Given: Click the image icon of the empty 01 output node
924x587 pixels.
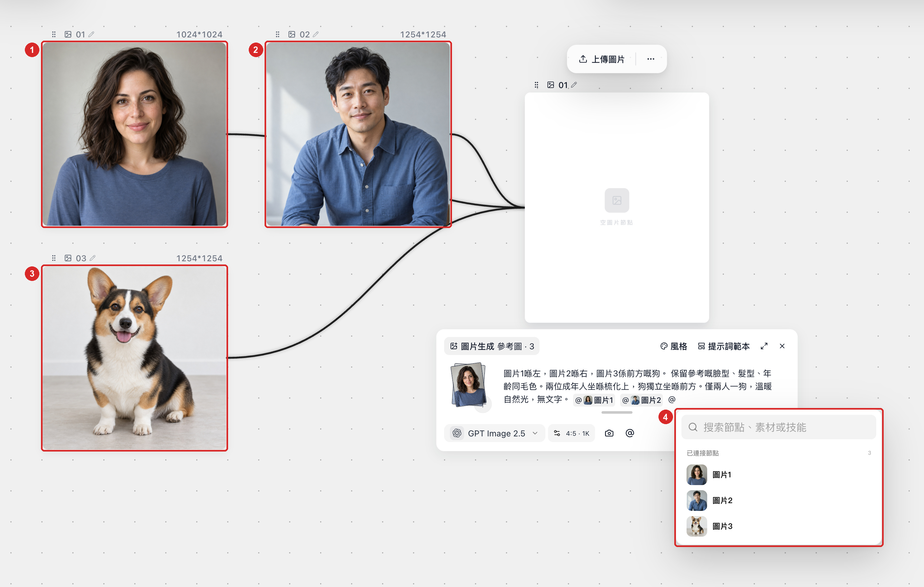Looking at the screenshot, I should [551, 85].
